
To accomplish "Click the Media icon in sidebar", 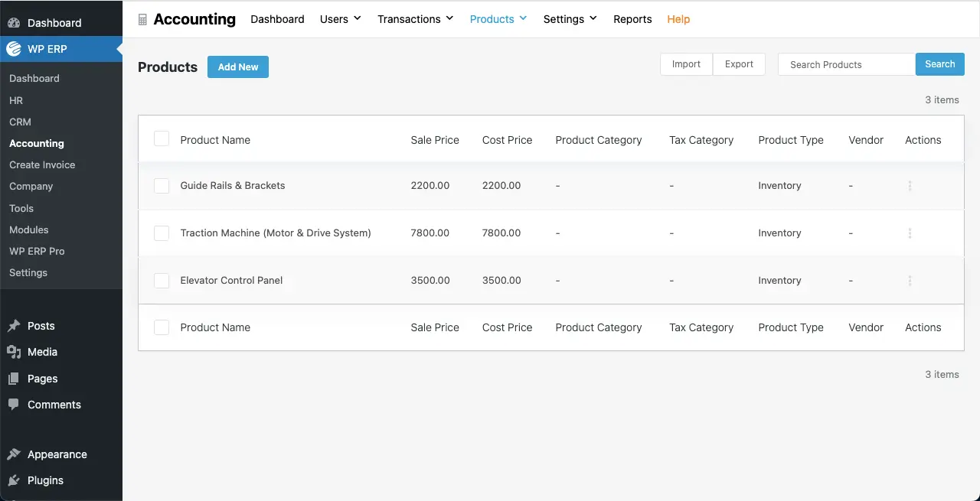I will tap(14, 352).
